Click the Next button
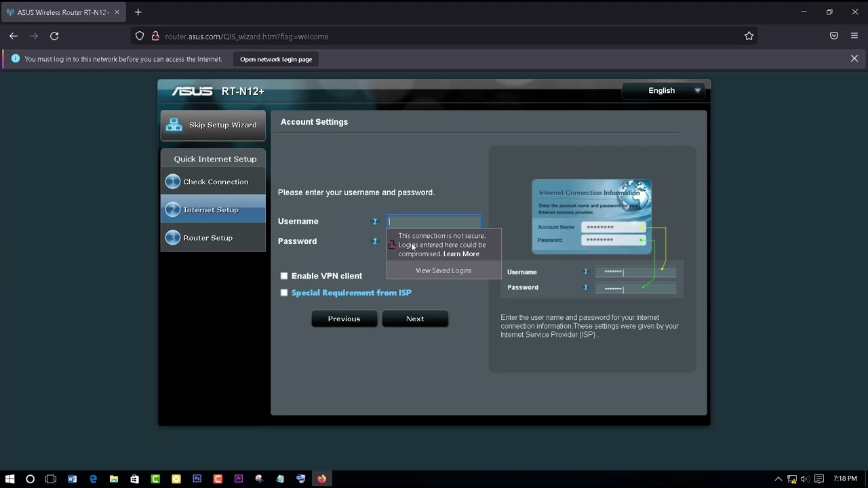Image resolution: width=868 pixels, height=488 pixels. (415, 319)
